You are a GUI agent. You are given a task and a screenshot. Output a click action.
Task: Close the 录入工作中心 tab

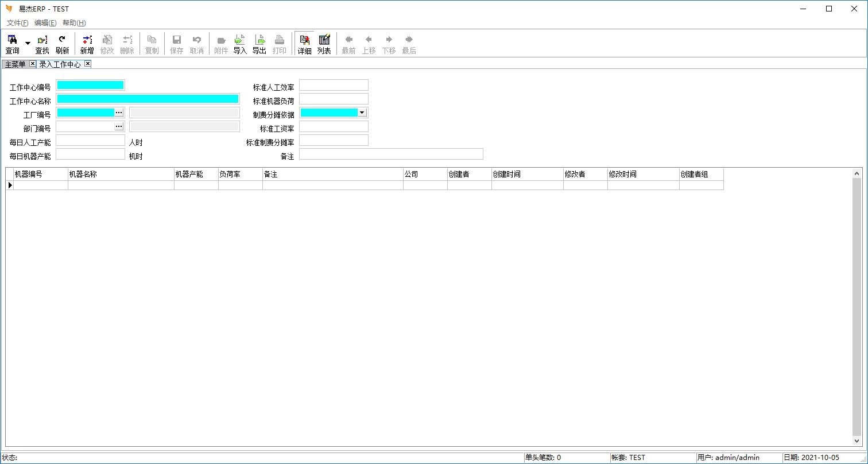(x=88, y=64)
